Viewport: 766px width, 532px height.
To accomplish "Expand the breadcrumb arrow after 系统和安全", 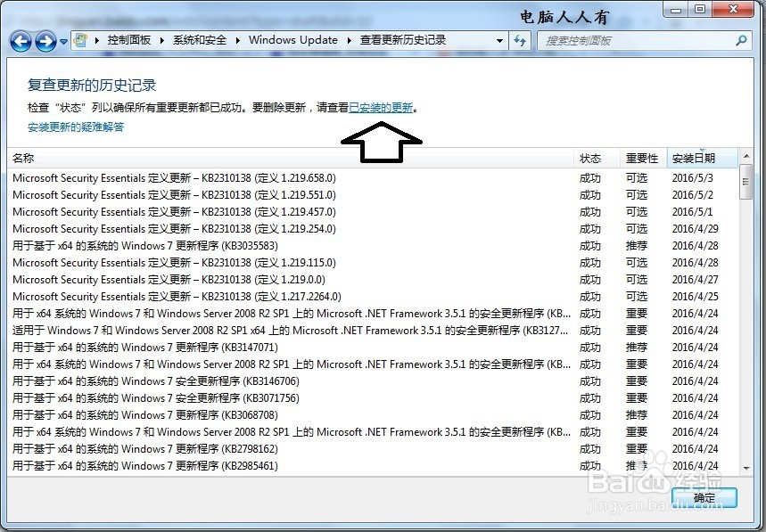I will 236,40.
